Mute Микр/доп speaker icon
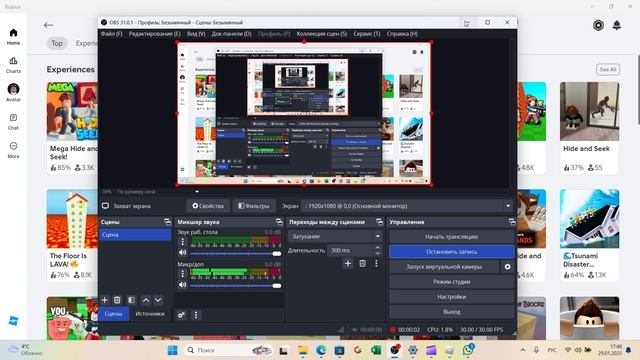 182,285
